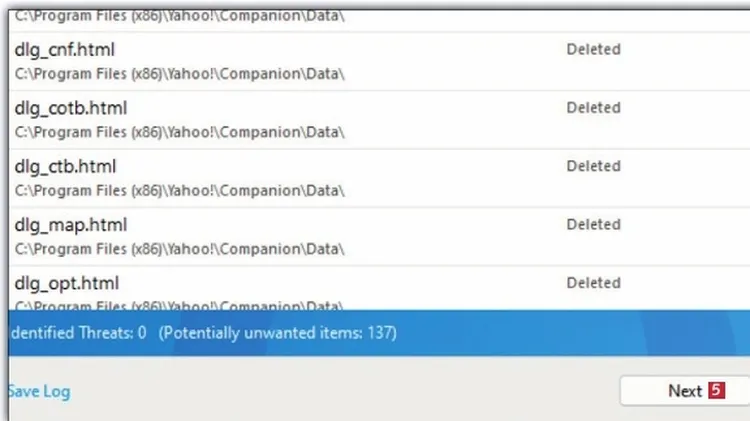Viewport: 750px width, 421px height.
Task: Click the red 5 badge icon
Action: [717, 390]
